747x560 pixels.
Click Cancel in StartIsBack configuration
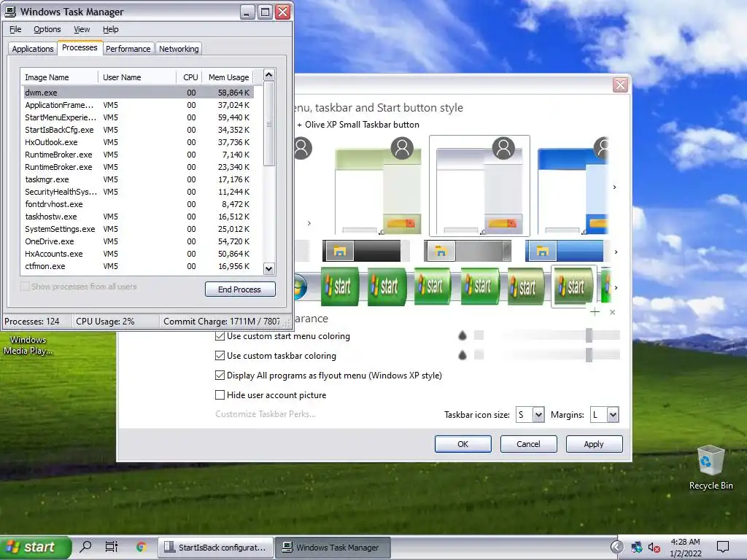point(528,444)
